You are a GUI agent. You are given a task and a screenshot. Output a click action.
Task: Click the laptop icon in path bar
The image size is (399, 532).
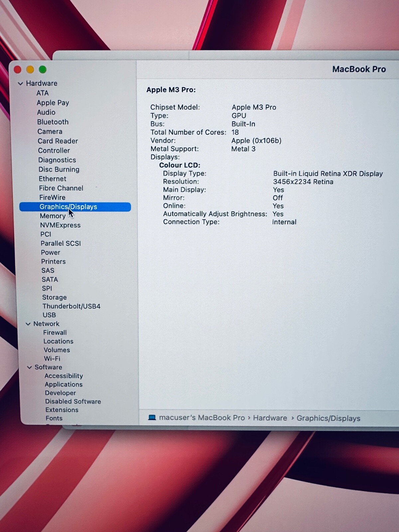[x=152, y=418]
